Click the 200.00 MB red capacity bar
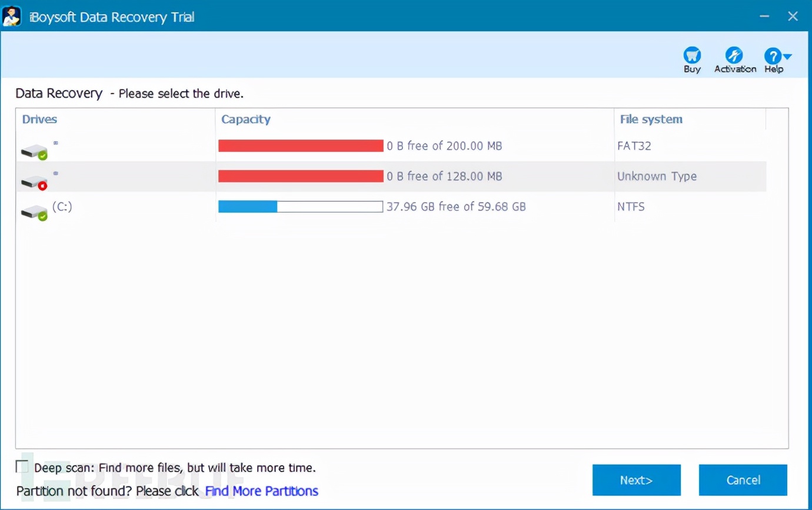 click(x=301, y=145)
